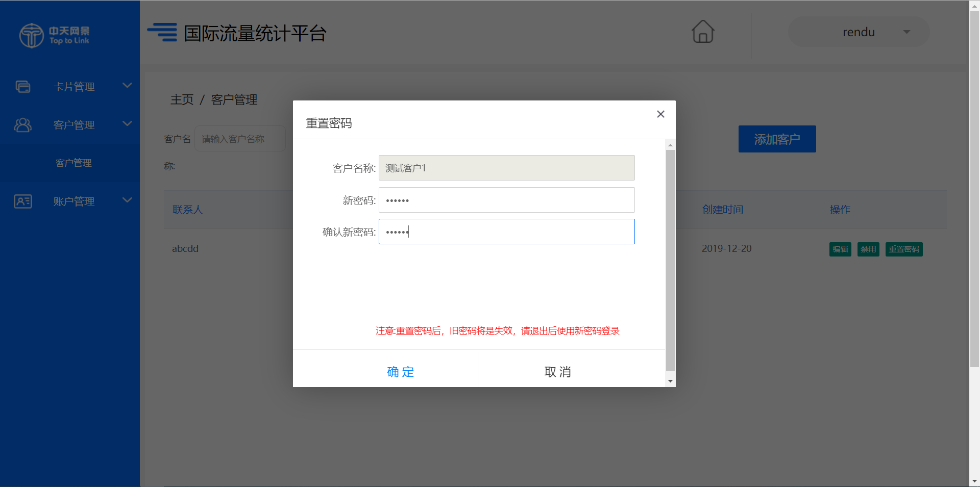Click the 主页 breadcrumb link
The width and height of the screenshot is (980, 487).
pyautogui.click(x=182, y=99)
